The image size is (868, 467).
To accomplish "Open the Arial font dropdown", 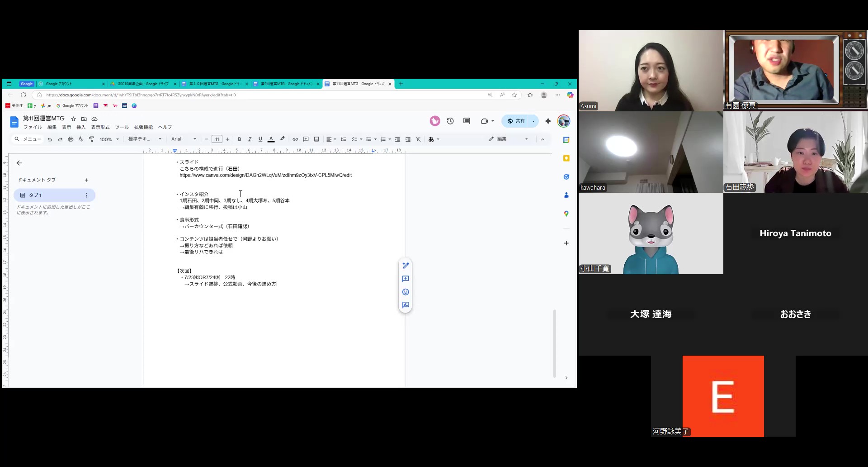I will coord(184,139).
